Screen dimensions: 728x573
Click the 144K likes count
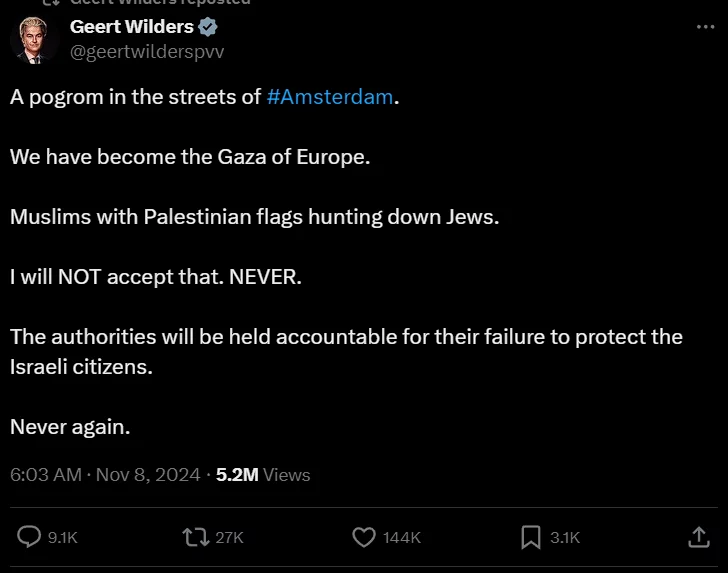click(402, 538)
